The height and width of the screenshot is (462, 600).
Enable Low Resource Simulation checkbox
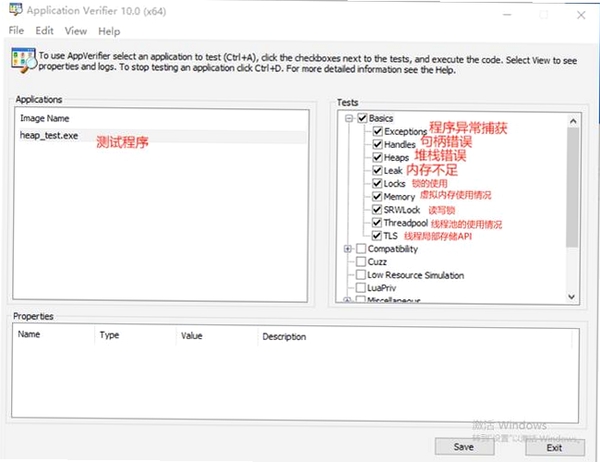tap(360, 275)
